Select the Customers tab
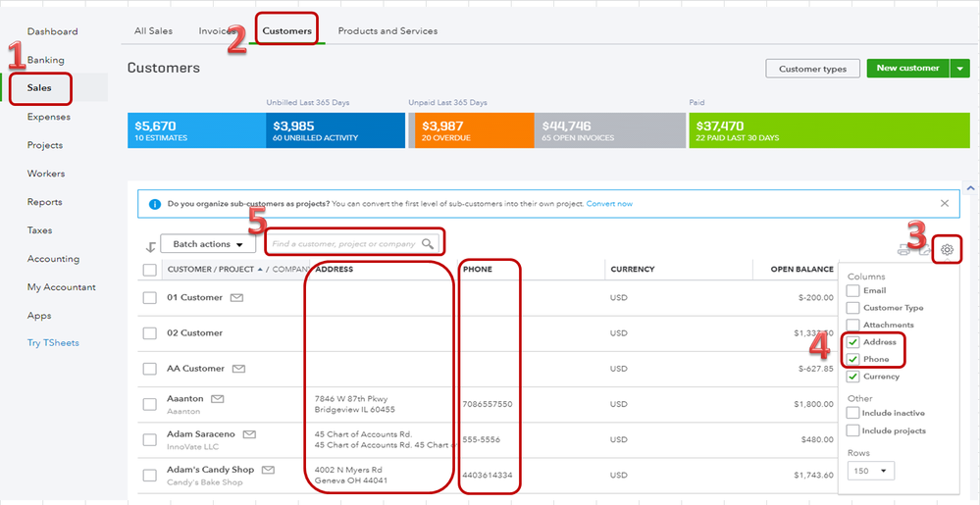 tap(286, 30)
